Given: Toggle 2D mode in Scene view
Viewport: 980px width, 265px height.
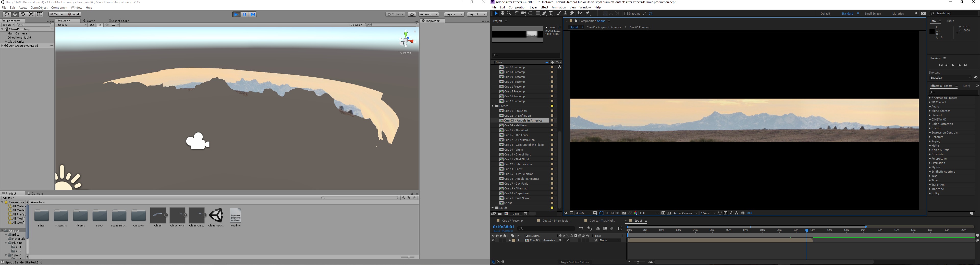Looking at the screenshot, I should point(92,25).
